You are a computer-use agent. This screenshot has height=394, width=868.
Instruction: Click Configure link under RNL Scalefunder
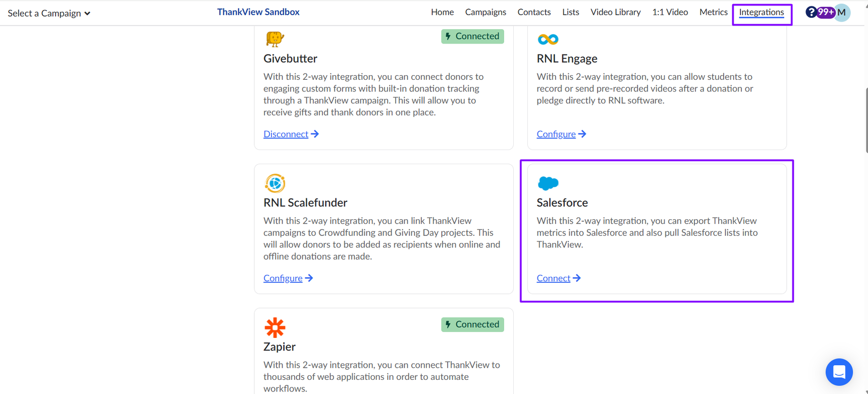coord(283,278)
